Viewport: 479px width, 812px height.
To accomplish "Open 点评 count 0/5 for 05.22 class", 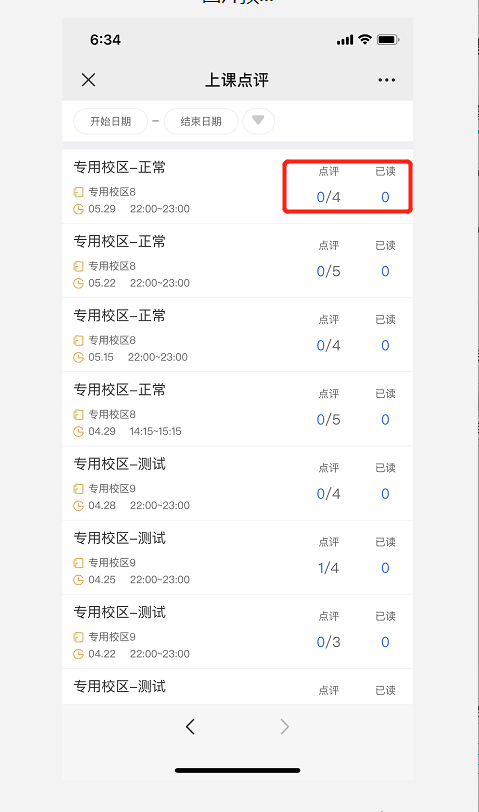I will click(x=328, y=271).
